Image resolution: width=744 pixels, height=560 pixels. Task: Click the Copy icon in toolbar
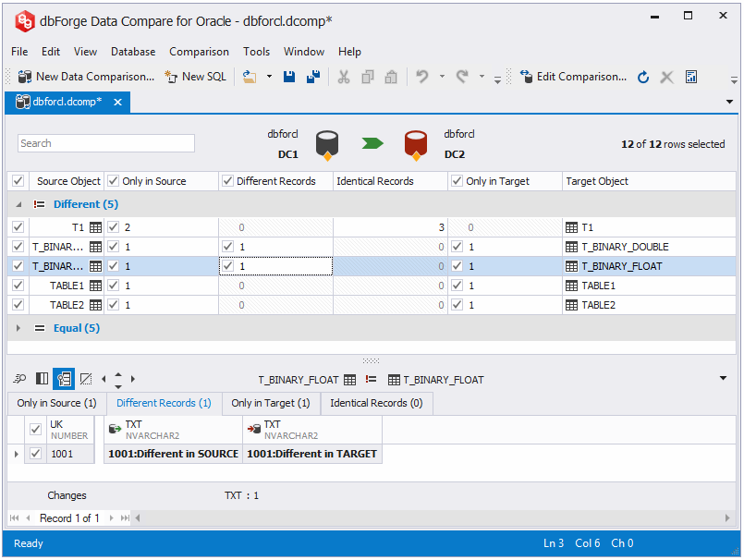[x=367, y=77]
